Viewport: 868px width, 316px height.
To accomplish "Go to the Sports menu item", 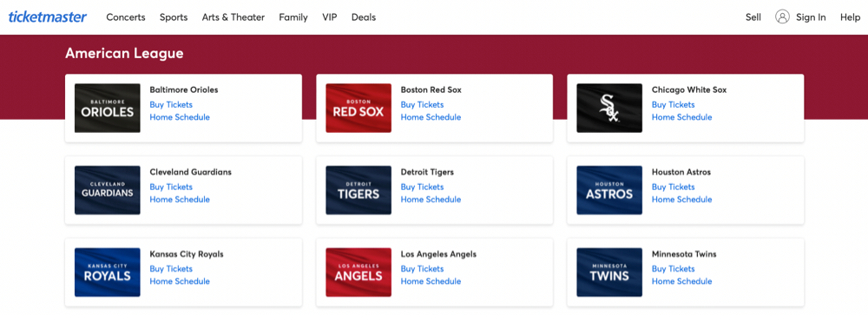I will [x=174, y=17].
